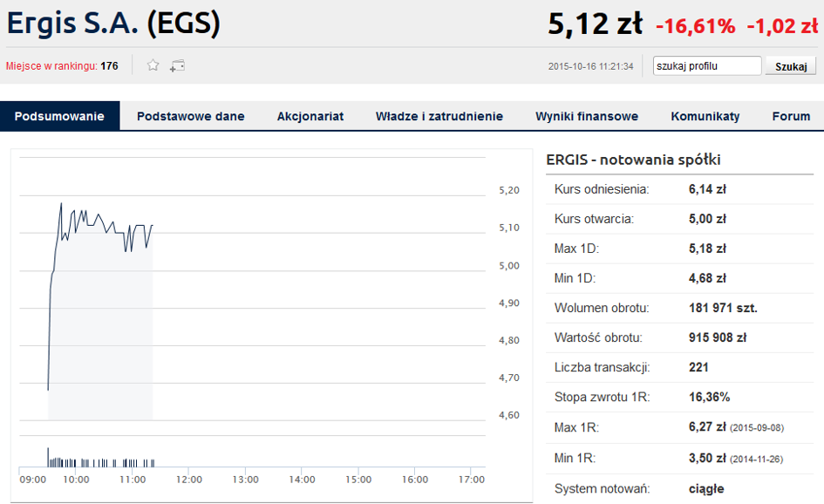Click ranking position 176

pos(109,66)
